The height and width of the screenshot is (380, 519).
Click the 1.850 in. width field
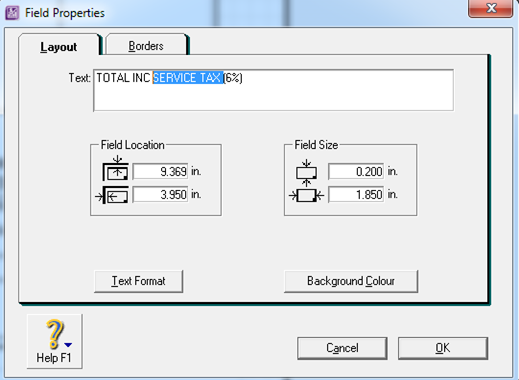pos(356,194)
